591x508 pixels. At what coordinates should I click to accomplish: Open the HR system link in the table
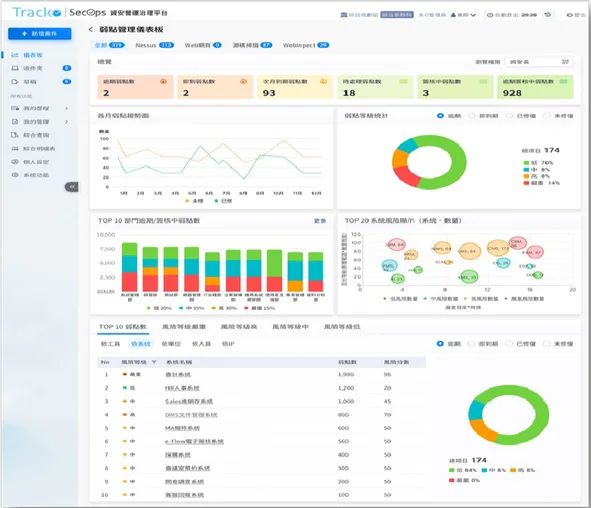(x=182, y=388)
